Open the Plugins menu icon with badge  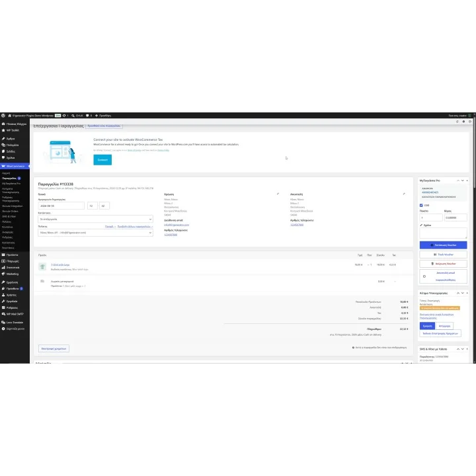[x=3, y=288]
